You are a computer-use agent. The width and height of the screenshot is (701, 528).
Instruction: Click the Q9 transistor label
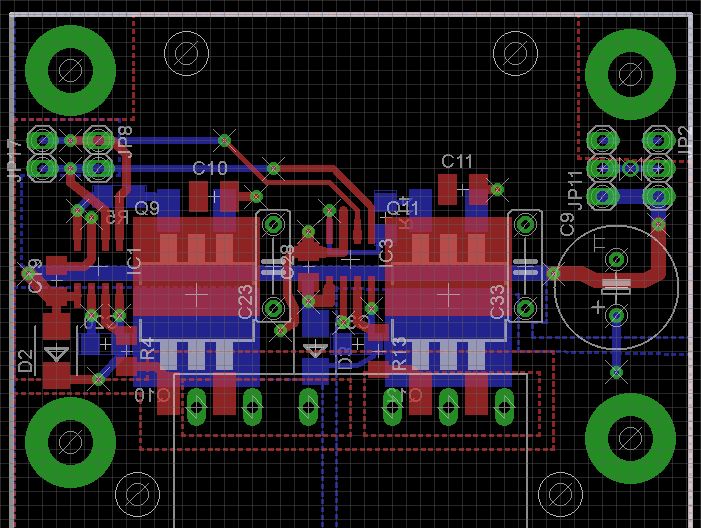point(147,208)
